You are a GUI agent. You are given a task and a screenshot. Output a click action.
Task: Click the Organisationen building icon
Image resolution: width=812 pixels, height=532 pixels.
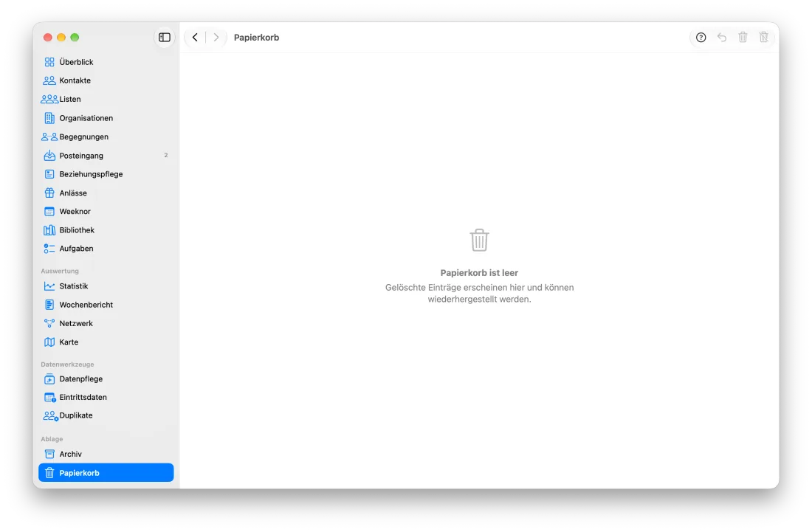(49, 118)
